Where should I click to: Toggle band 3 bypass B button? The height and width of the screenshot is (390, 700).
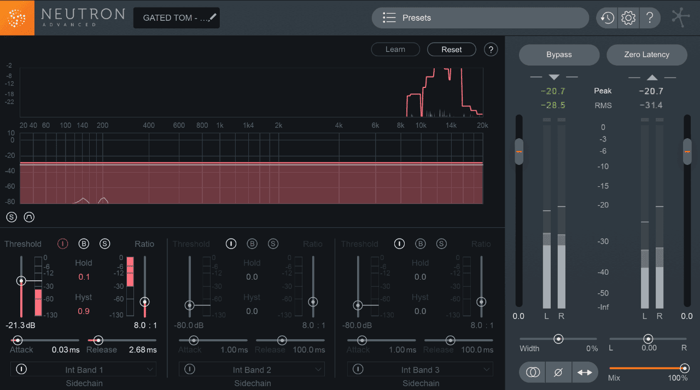tap(420, 244)
